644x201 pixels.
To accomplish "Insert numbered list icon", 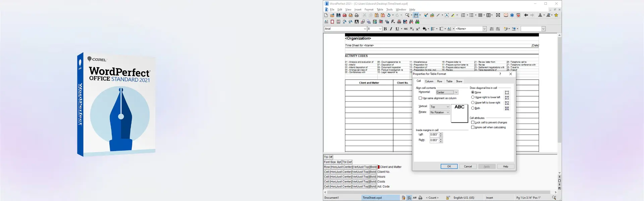I will pyautogui.click(x=463, y=15).
